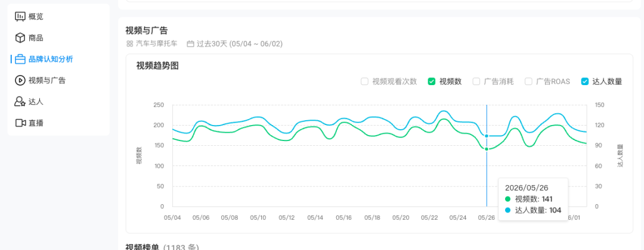Image resolution: width=644 pixels, height=250 pixels.
Task: Click the tooltip value 视频数: 141
Action: point(534,199)
